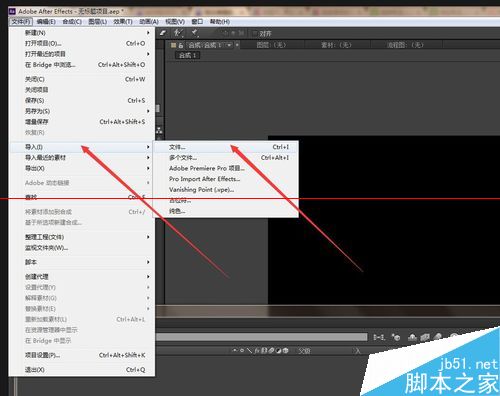Open the composition name dropdown in viewer
The width and height of the screenshot is (500, 396).
229,45
